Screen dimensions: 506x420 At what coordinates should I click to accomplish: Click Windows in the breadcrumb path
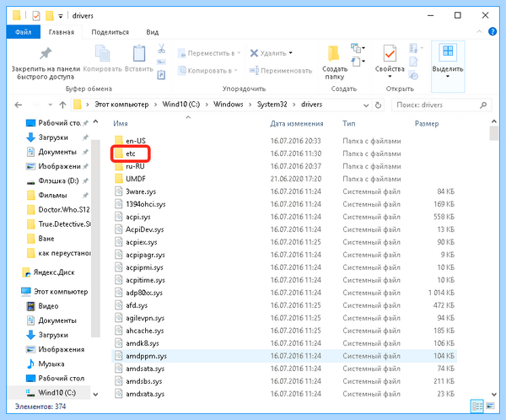pyautogui.click(x=229, y=105)
